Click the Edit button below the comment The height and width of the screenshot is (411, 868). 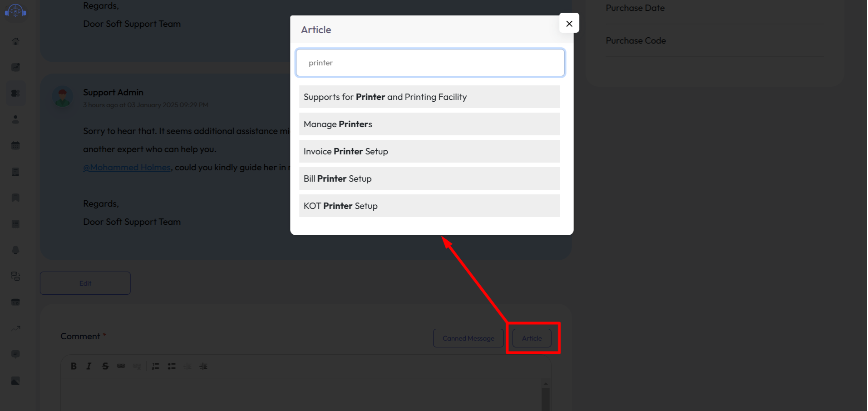85,283
